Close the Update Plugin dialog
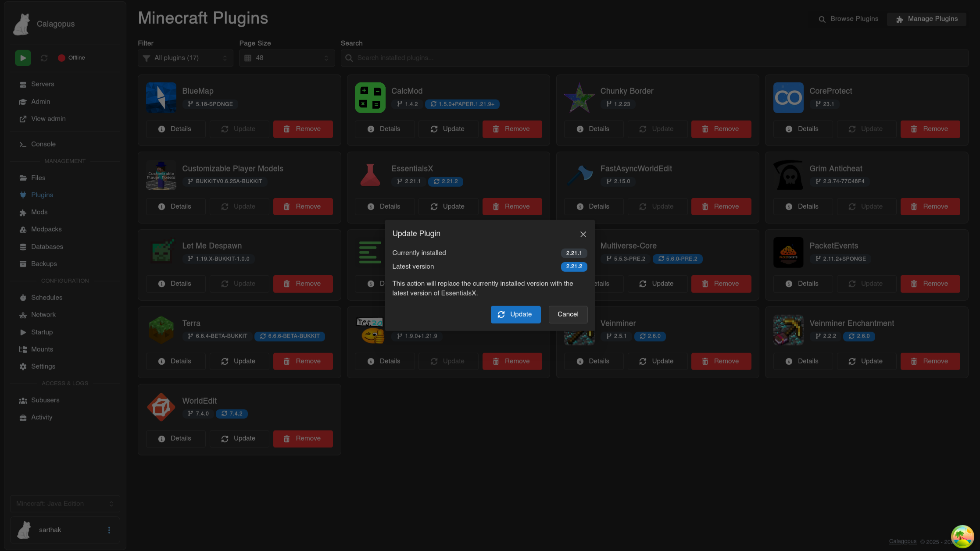The width and height of the screenshot is (980, 551). (583, 234)
